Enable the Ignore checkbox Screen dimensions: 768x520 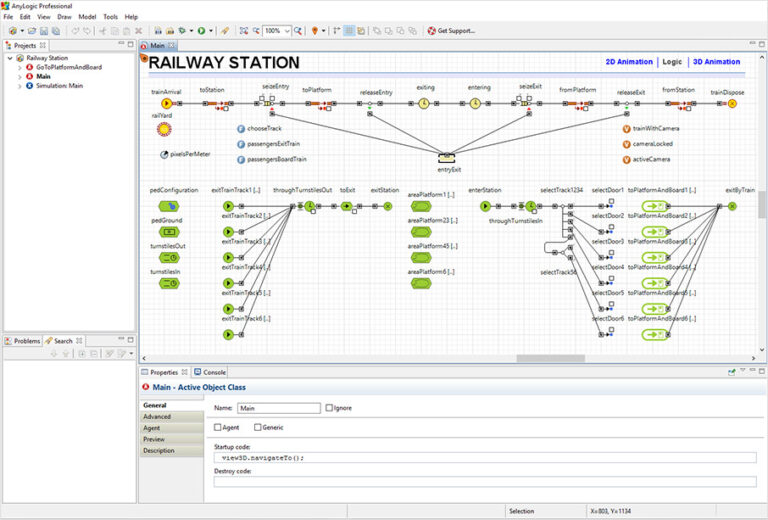click(330, 408)
